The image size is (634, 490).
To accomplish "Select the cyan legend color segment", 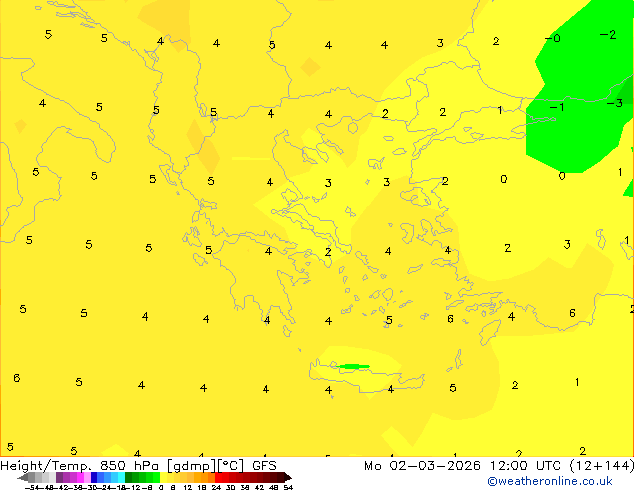I will pos(121,477).
